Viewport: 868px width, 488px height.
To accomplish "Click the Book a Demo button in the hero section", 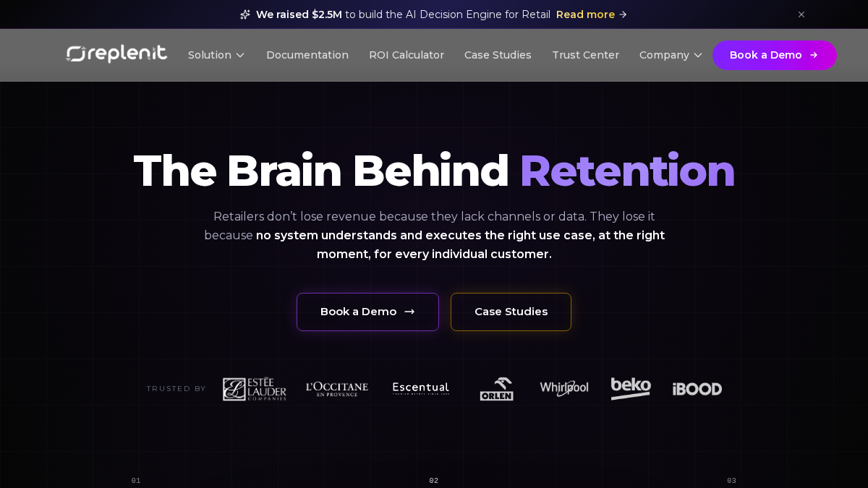I will 367,312.
